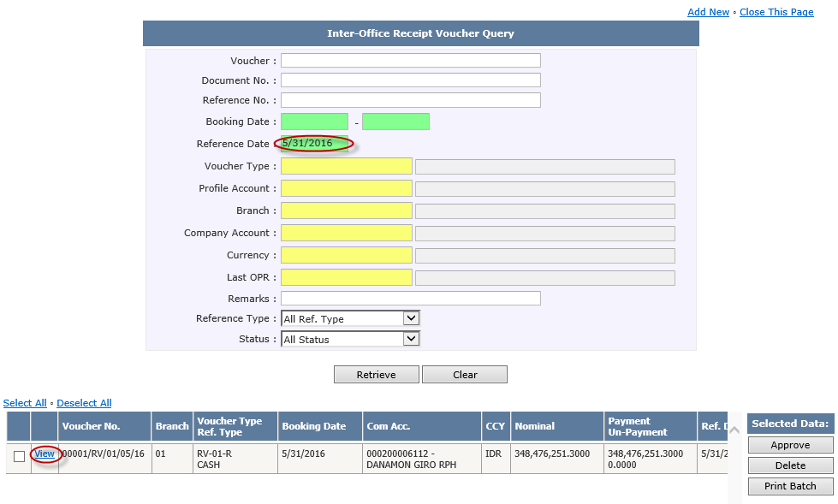Click the Reference No. text box
The width and height of the screenshot is (838, 504).
[410, 100]
